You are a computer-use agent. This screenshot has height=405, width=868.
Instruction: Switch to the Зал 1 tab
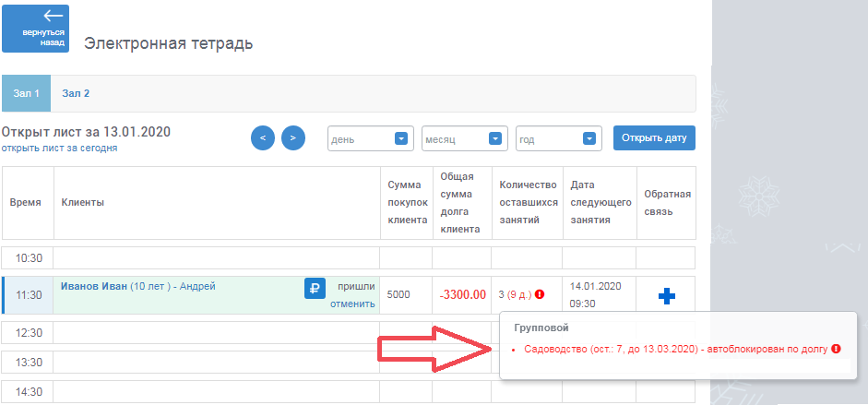coord(27,93)
